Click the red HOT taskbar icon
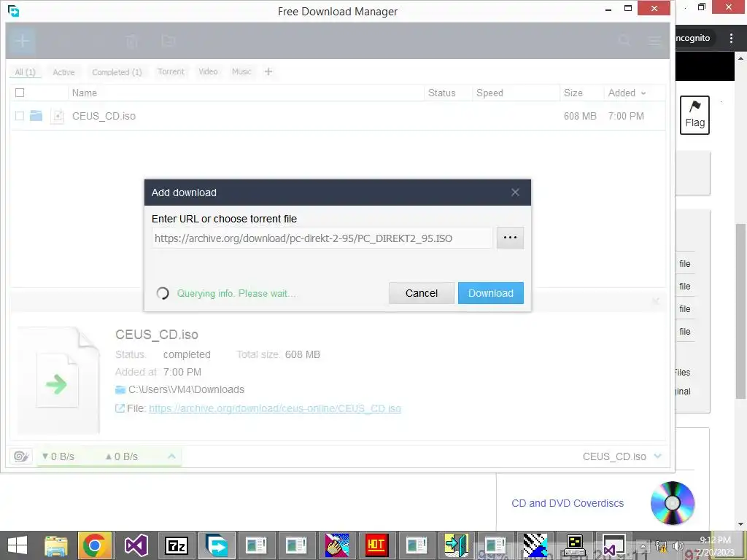 click(x=376, y=545)
